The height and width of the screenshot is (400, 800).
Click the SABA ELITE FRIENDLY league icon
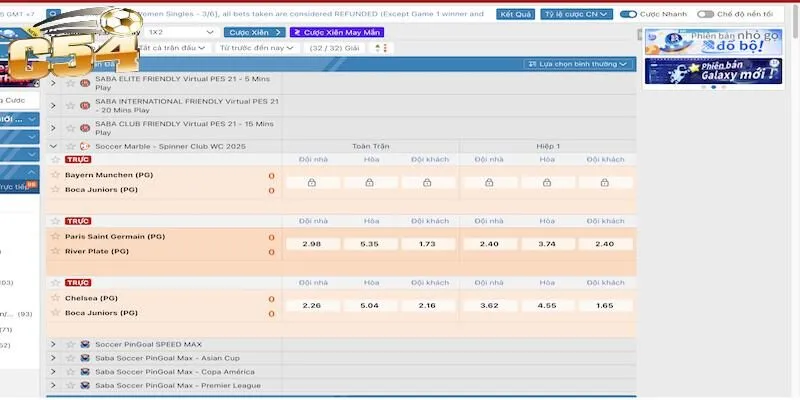click(85, 82)
